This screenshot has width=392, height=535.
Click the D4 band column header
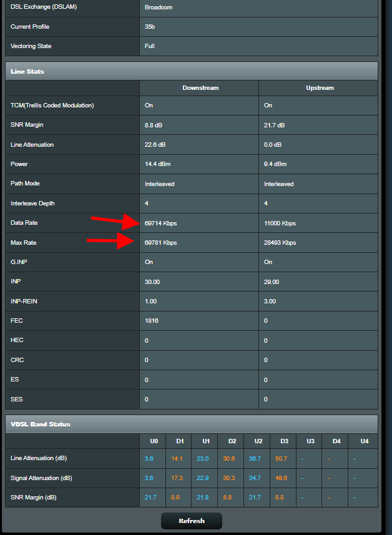click(336, 441)
